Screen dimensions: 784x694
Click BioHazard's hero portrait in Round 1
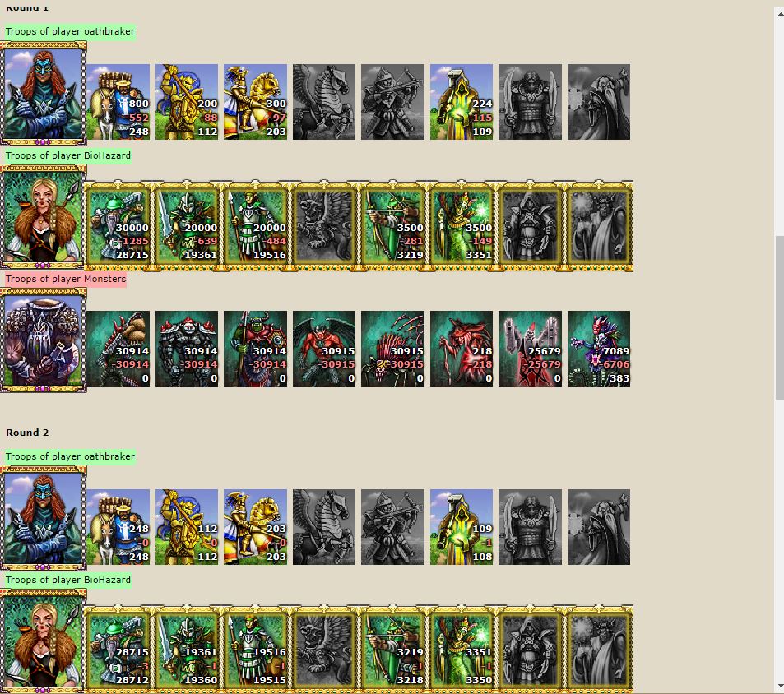(44, 217)
